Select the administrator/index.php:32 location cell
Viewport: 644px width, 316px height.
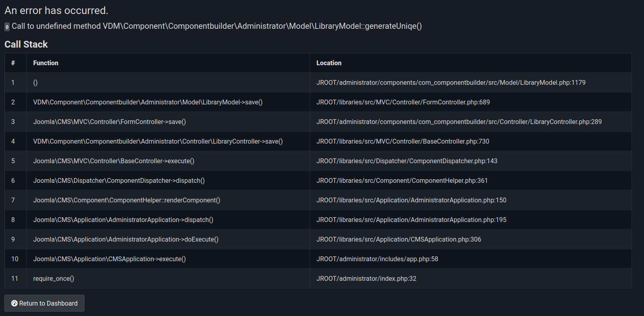(471, 278)
